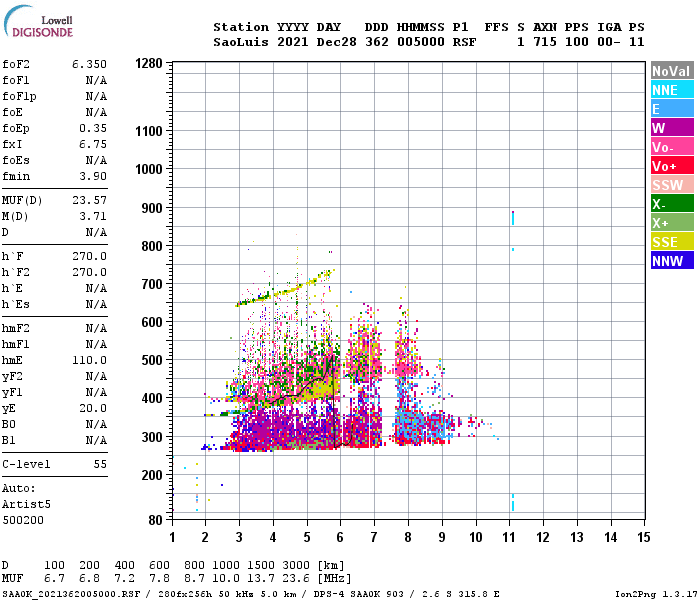The image size is (700, 600).
Task: Click the 715 AXN header value
Action: [x=545, y=42]
